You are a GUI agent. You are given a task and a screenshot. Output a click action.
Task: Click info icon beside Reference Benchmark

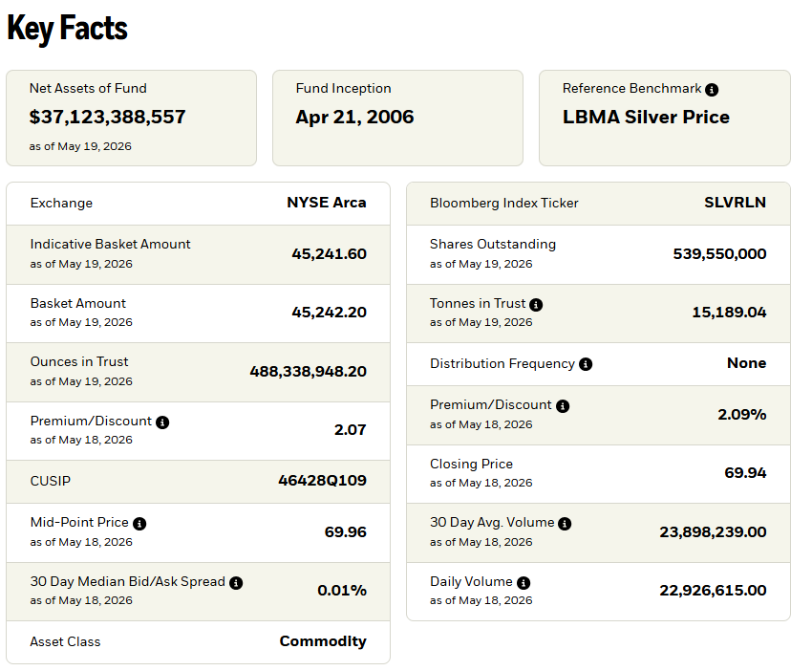pos(712,90)
